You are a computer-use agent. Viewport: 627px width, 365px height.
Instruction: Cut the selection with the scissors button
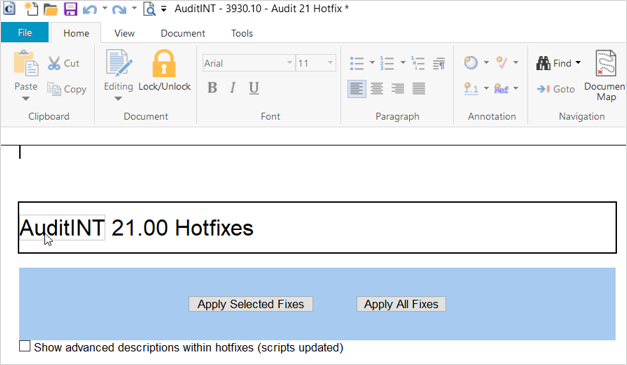pyautogui.click(x=64, y=63)
